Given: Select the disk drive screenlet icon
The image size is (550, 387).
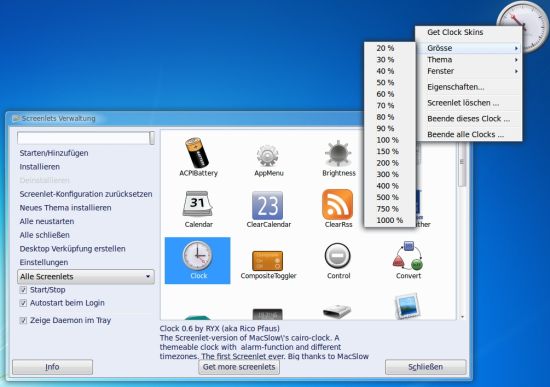Looking at the screenshot, I should coord(337,312).
